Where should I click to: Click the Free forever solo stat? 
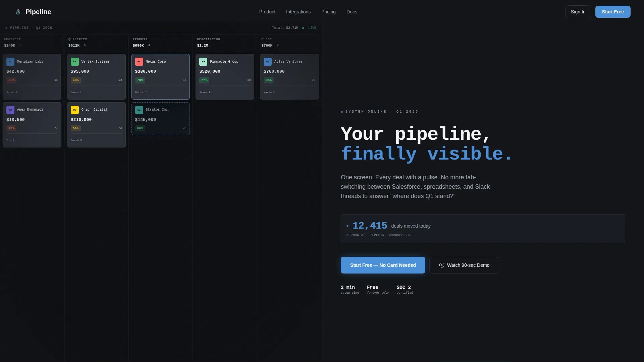point(378,290)
